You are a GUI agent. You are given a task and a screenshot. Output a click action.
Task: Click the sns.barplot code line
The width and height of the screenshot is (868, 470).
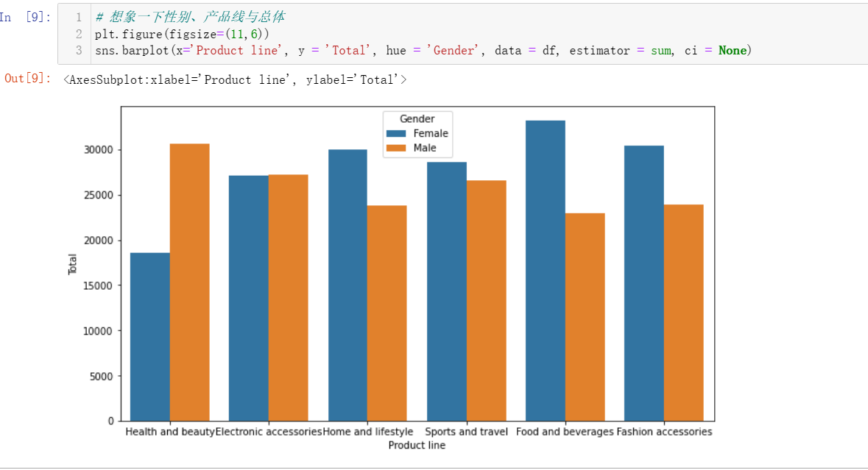click(423, 51)
